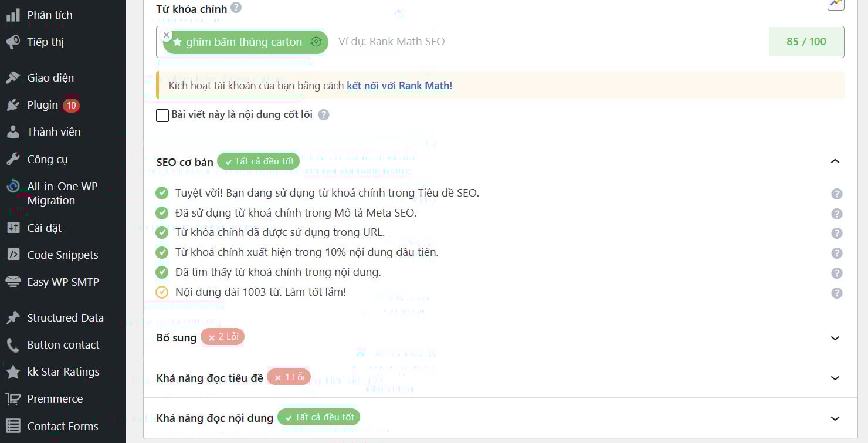This screenshot has width=868, height=443.
Task: Open the Công cụ wrench menu
Action: tap(13, 159)
